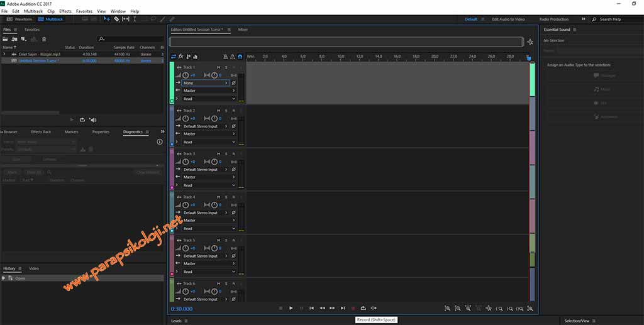The image size is (644, 325).
Task: Click the Import File icon in Files panel
Action: click(x=14, y=39)
